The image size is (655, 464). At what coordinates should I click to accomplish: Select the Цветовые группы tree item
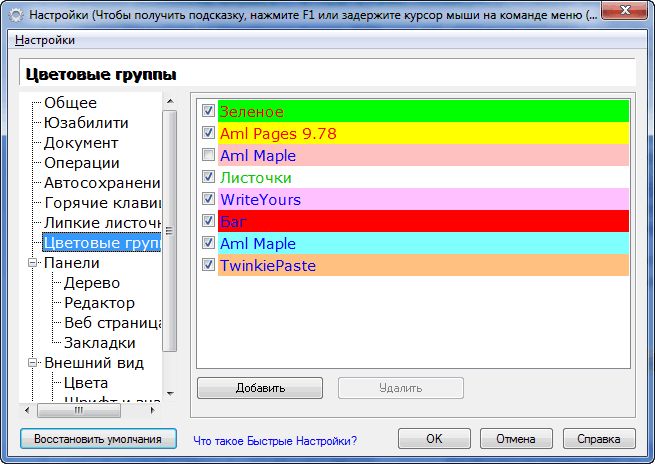[x=102, y=243]
